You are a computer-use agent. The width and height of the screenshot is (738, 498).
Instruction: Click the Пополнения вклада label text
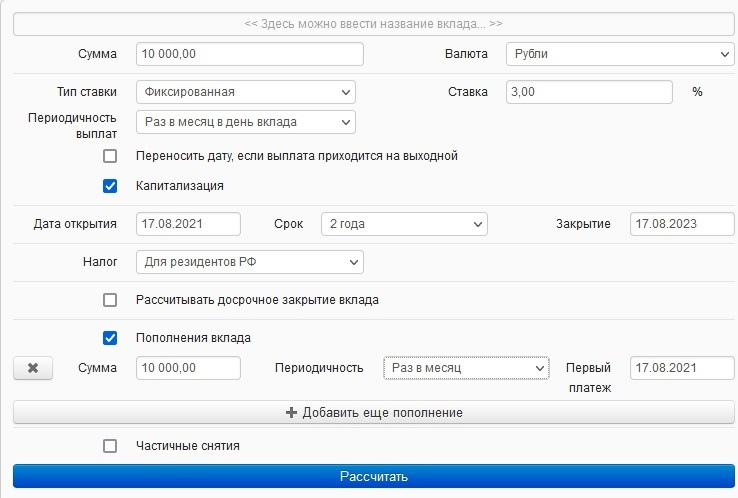click(193, 338)
